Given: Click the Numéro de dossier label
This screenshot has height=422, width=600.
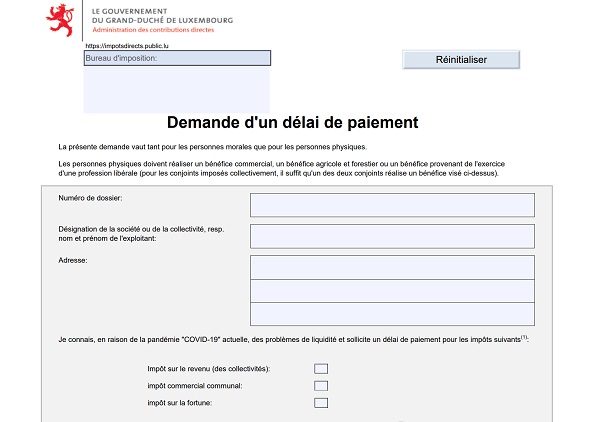Looking at the screenshot, I should pyautogui.click(x=90, y=198).
